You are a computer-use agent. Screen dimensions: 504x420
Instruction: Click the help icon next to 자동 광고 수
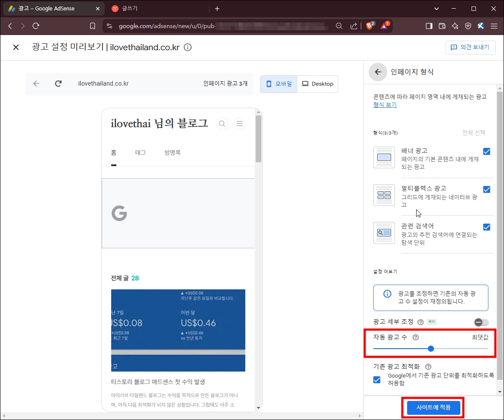click(416, 337)
